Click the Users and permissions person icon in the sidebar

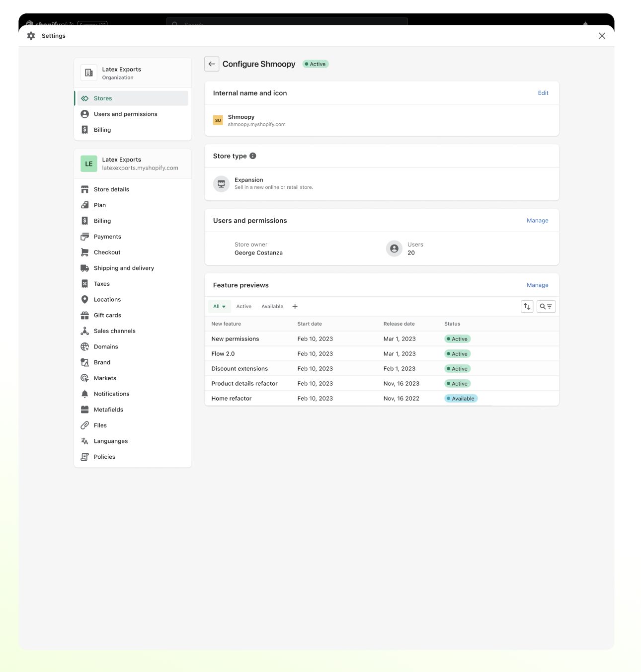click(85, 114)
